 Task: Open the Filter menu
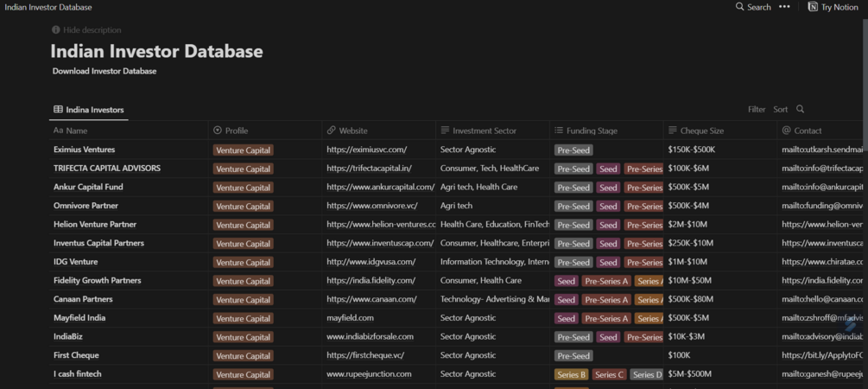757,110
